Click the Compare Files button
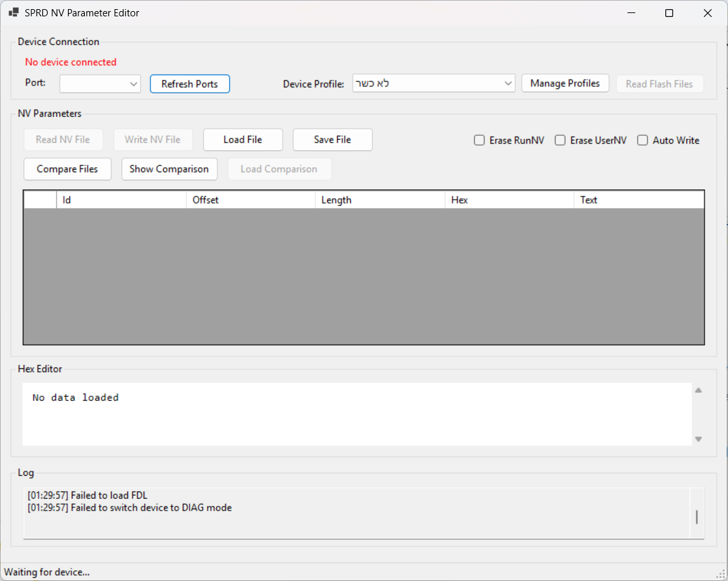 point(67,169)
